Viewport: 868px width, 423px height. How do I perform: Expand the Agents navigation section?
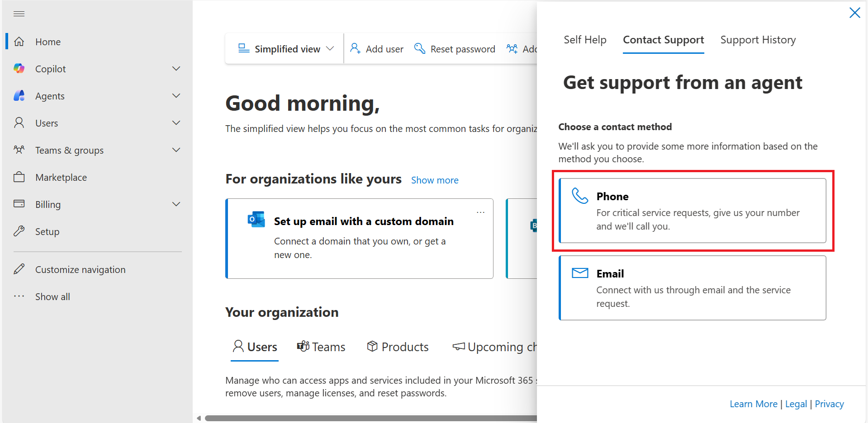(x=176, y=96)
